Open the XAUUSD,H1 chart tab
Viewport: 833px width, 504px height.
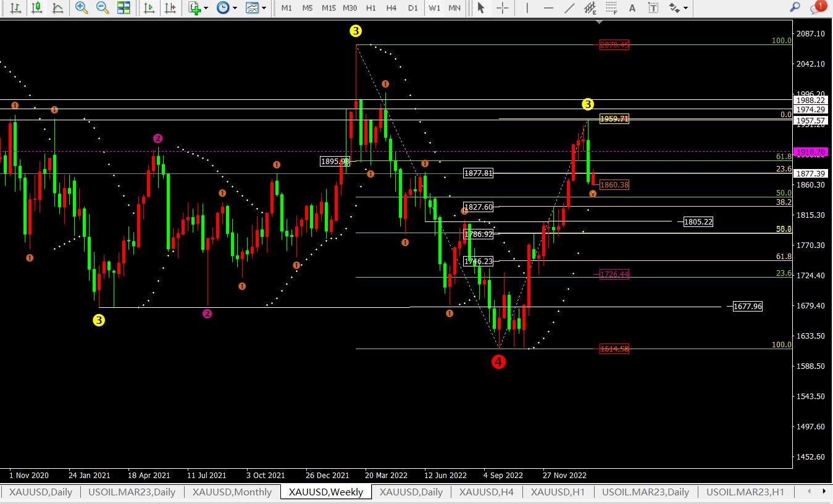[558, 492]
